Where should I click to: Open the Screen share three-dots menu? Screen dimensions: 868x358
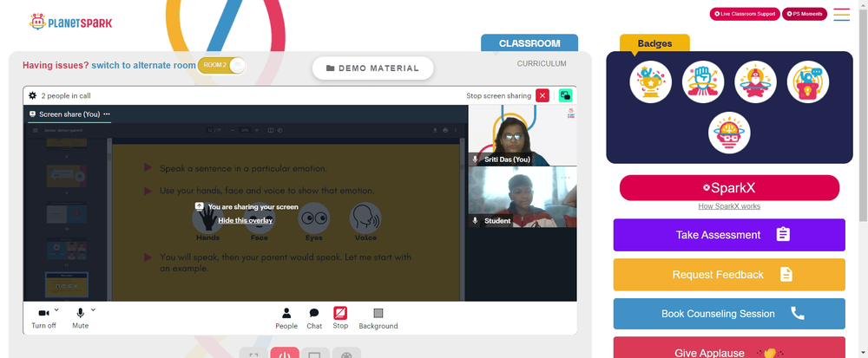[x=107, y=114]
